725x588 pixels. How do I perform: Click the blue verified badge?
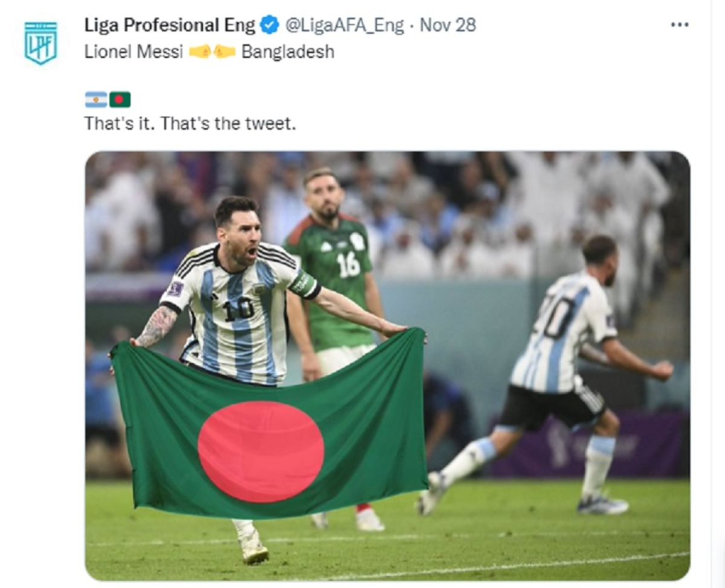pyautogui.click(x=269, y=25)
